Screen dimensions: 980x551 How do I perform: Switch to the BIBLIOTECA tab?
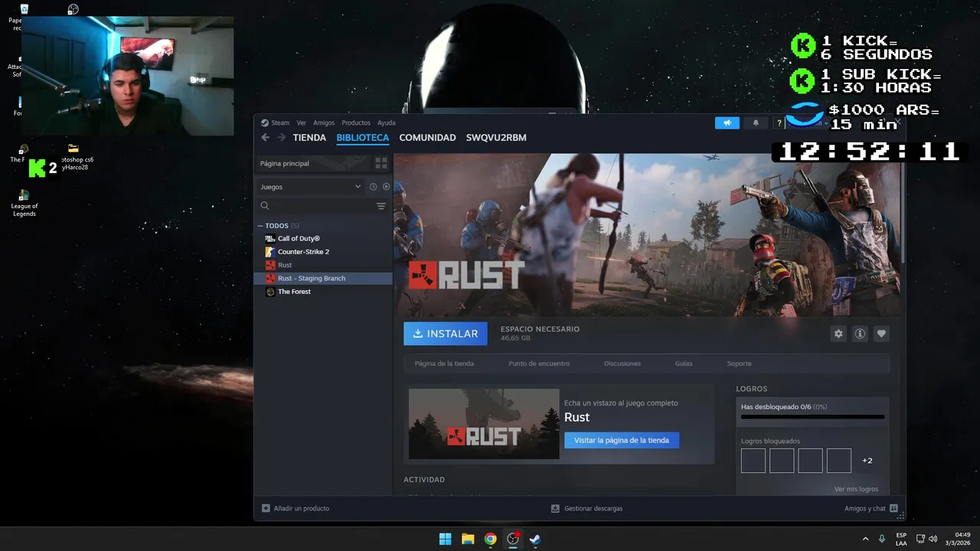[x=363, y=138]
